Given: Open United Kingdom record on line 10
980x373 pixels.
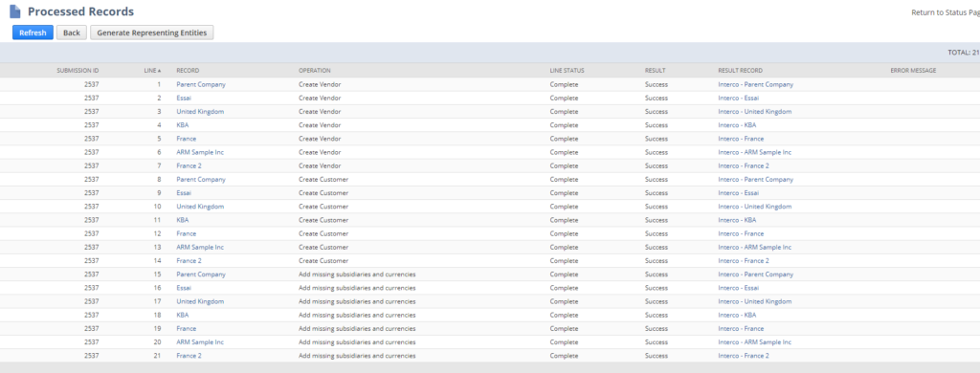Looking at the screenshot, I should [200, 207].
